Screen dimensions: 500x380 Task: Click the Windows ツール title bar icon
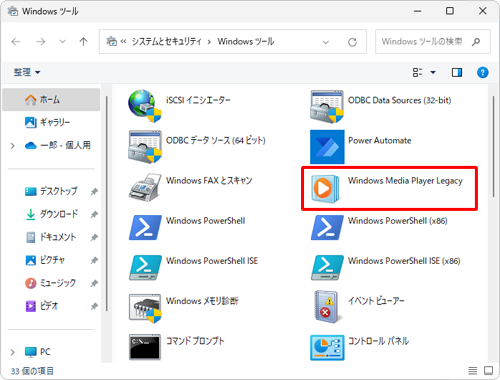pyautogui.click(x=13, y=11)
